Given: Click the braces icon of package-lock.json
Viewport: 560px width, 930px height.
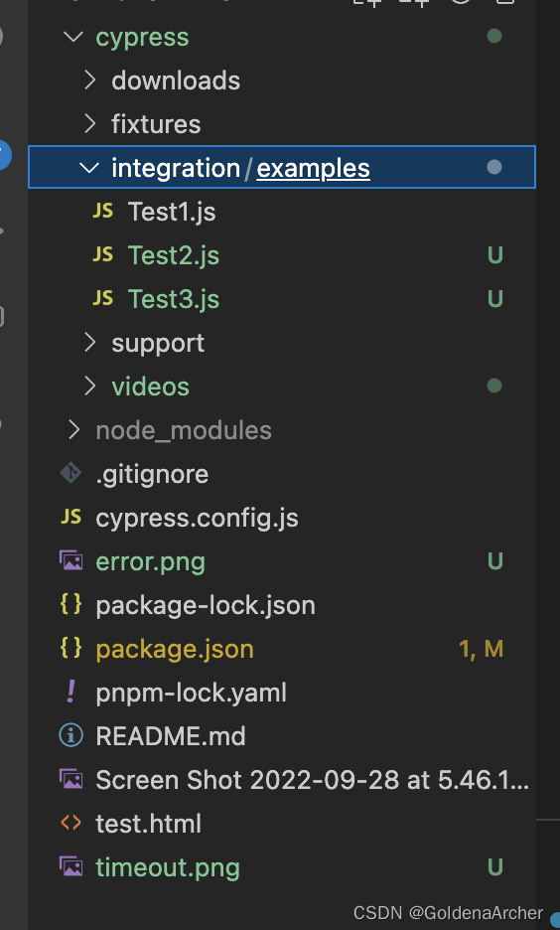Looking at the screenshot, I should [x=70, y=604].
